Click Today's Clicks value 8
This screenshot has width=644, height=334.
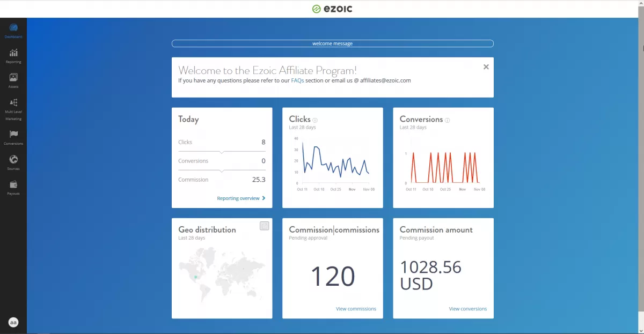(x=264, y=142)
